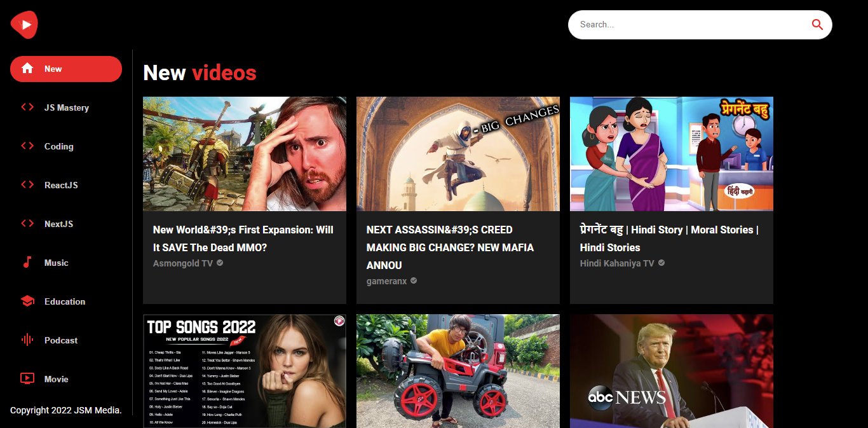
Task: Click the verified badge beside gameranx
Action: tap(414, 280)
